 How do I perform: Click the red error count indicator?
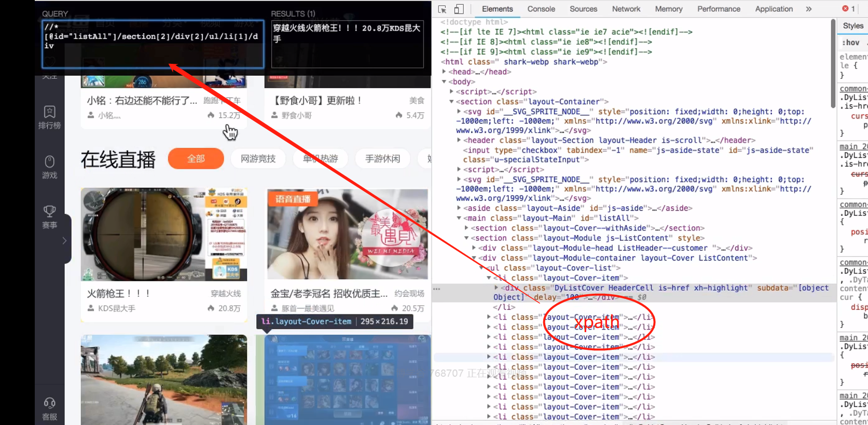click(x=848, y=9)
